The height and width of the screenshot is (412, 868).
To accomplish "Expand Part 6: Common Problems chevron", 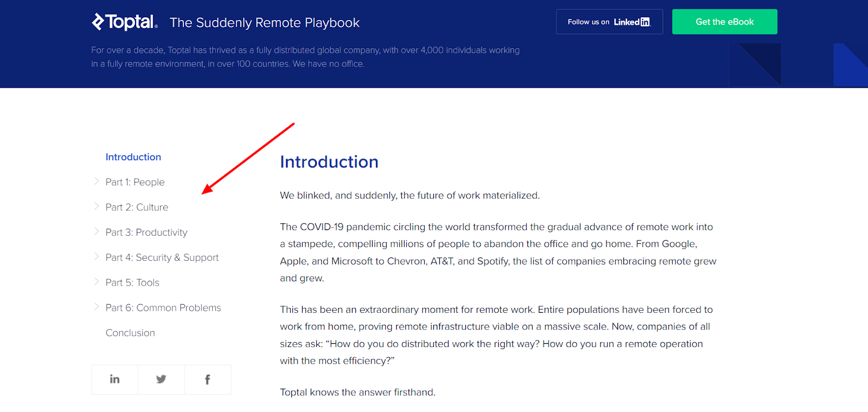I will [96, 307].
